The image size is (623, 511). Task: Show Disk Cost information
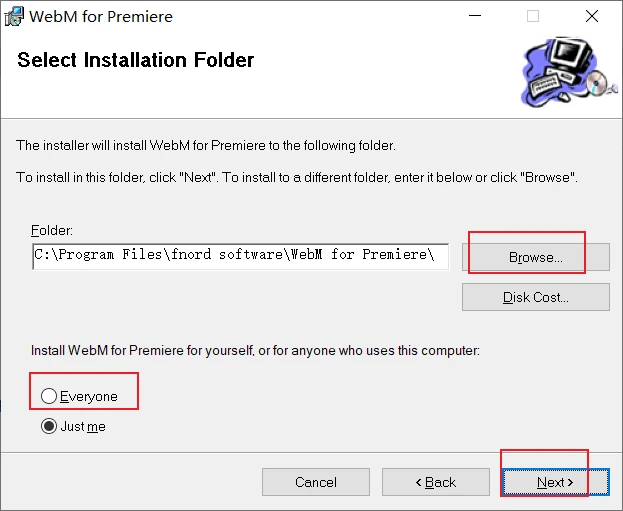pos(535,297)
